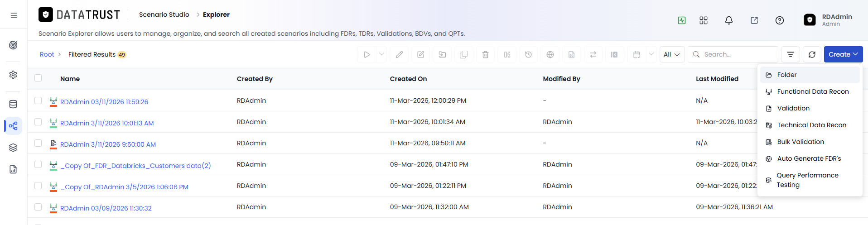Open _Copy Of_RDAdmin 3/5/2026 1:06:06 PM scenario
This screenshot has height=225, width=868.
click(x=124, y=187)
